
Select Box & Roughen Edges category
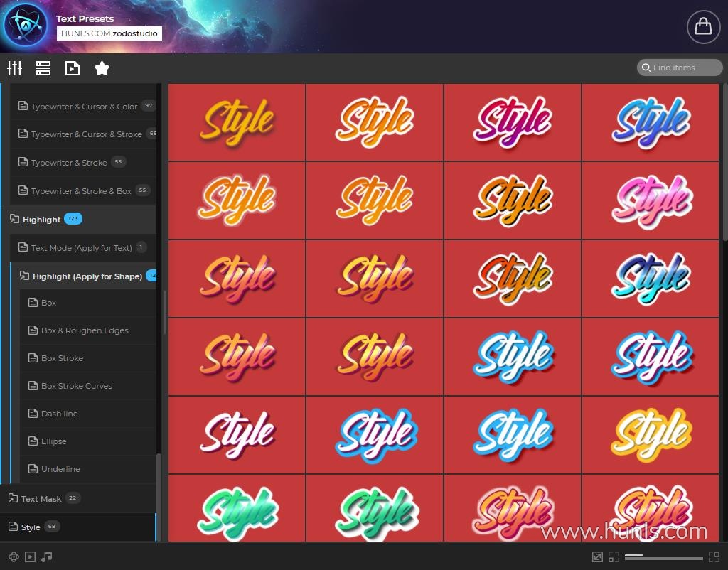point(88,330)
